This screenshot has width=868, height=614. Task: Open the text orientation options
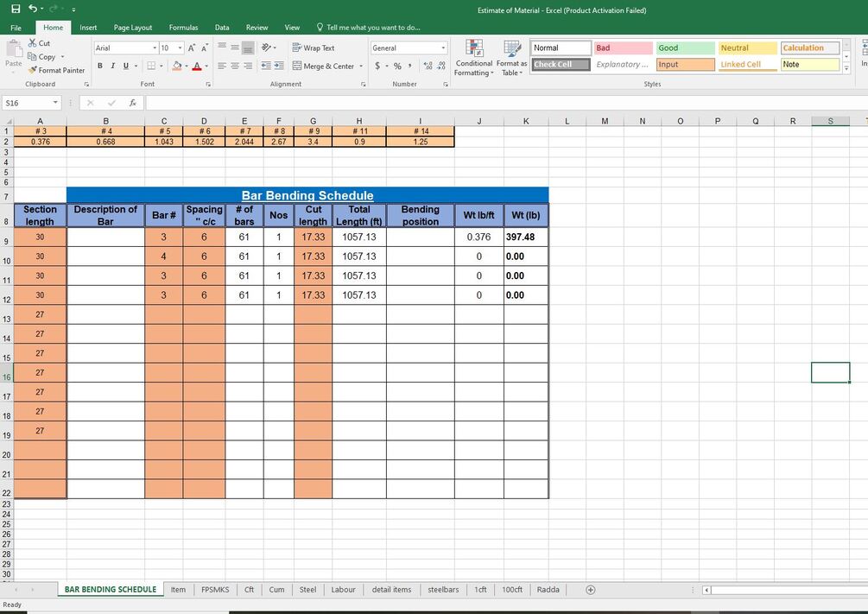click(266, 48)
